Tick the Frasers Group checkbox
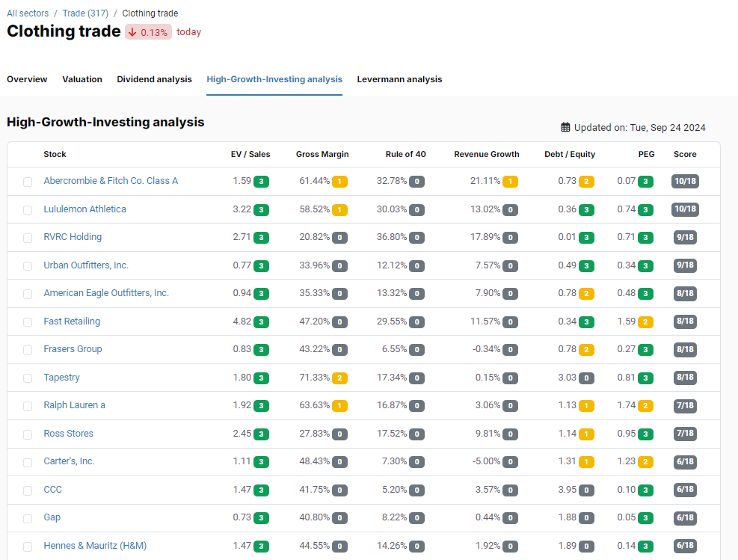This screenshot has height=560, width=738. [28, 350]
